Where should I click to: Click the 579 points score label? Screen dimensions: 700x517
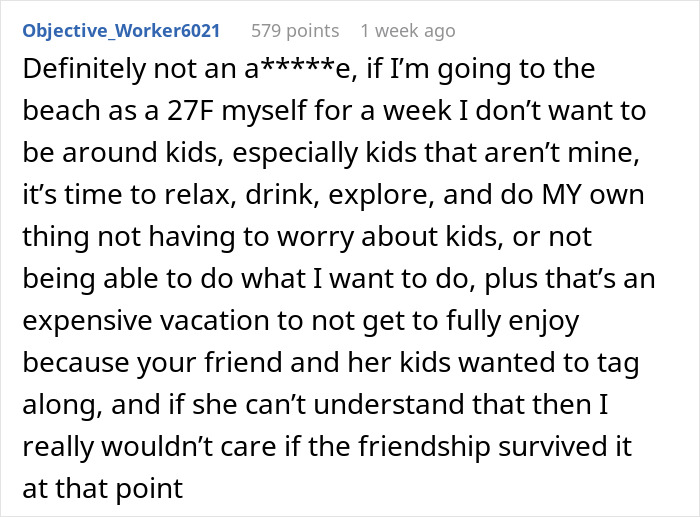tap(295, 31)
